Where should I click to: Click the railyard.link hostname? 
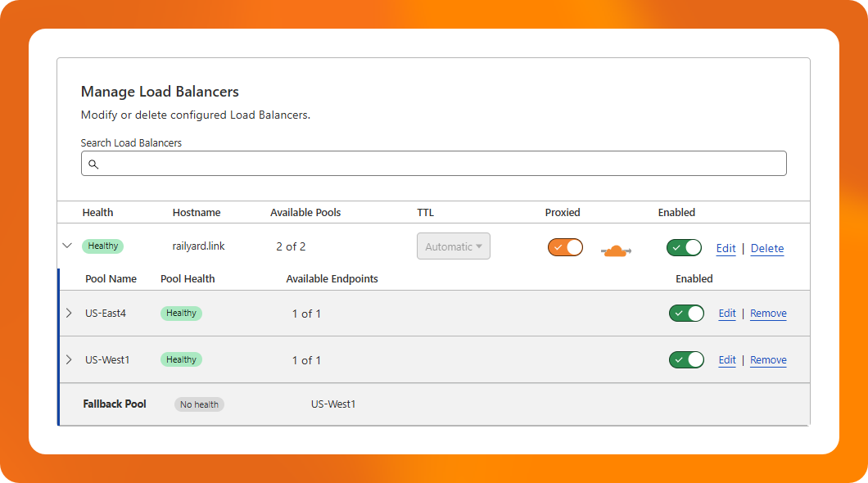click(x=198, y=246)
